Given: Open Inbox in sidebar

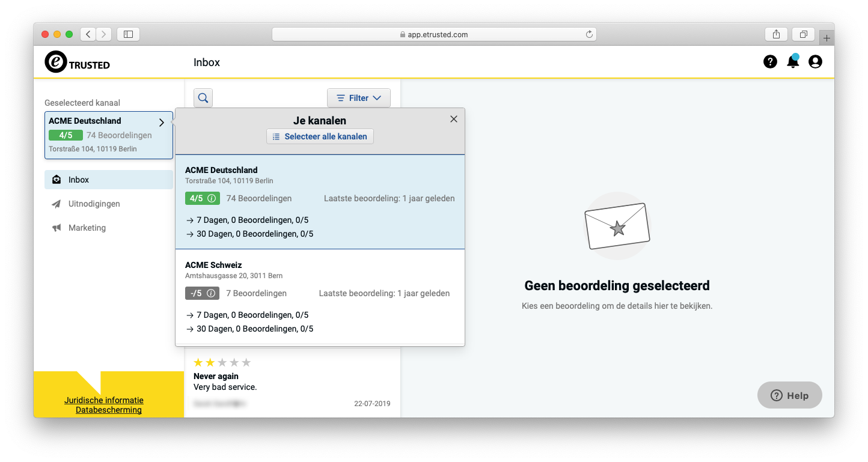Looking at the screenshot, I should pyautogui.click(x=109, y=180).
